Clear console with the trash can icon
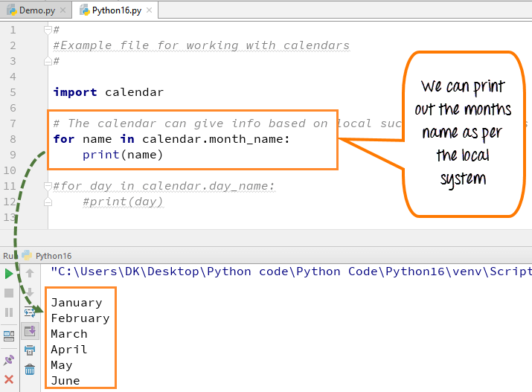The height and width of the screenshot is (392, 532). coord(30,370)
